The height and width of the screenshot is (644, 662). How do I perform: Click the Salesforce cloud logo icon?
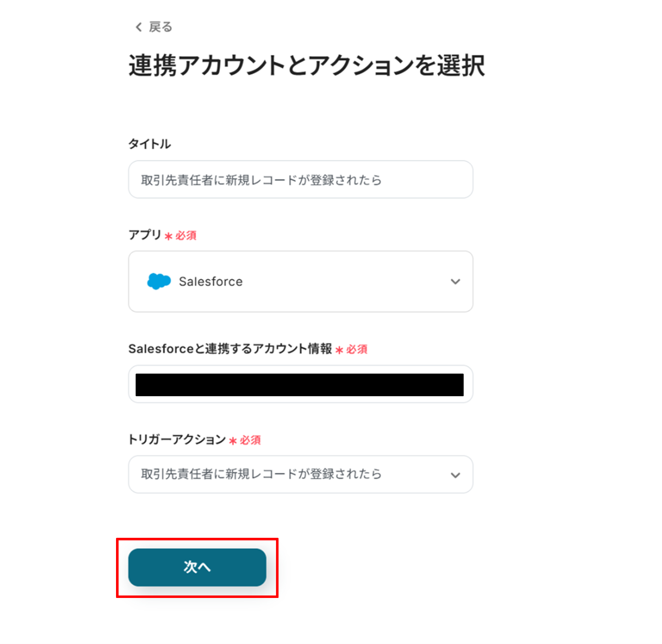coord(159,281)
